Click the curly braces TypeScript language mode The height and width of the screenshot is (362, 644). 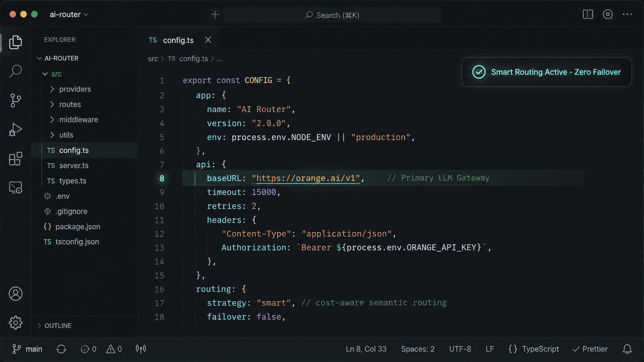[x=533, y=349]
